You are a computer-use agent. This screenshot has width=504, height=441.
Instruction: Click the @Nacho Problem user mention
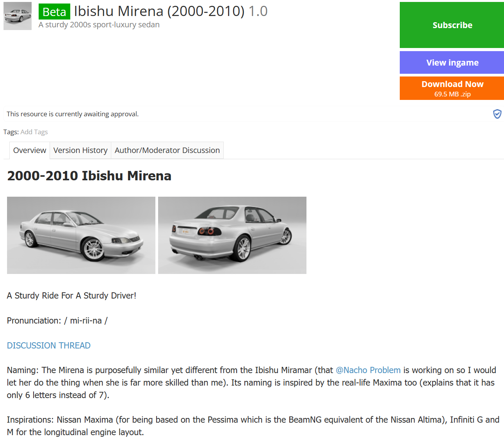click(368, 370)
